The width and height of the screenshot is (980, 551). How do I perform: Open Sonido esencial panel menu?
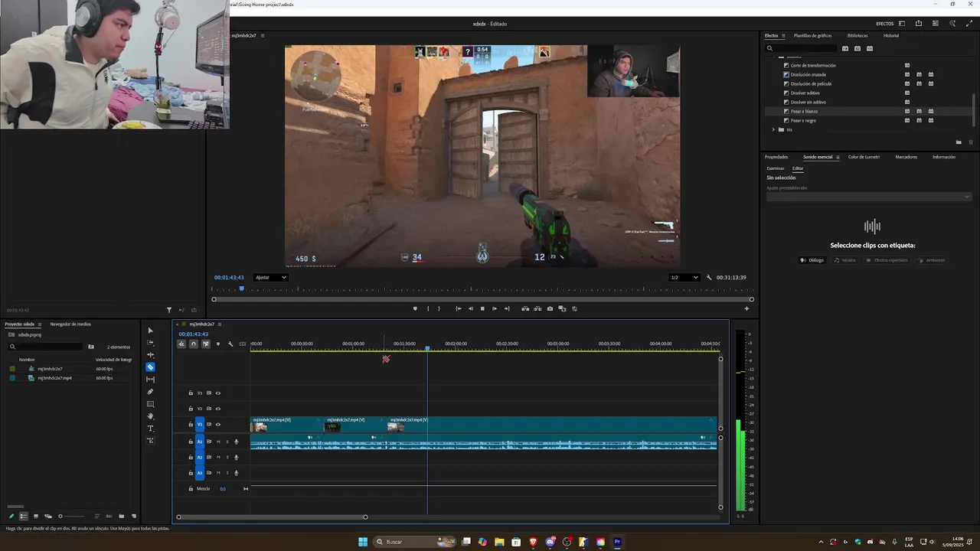click(x=838, y=157)
